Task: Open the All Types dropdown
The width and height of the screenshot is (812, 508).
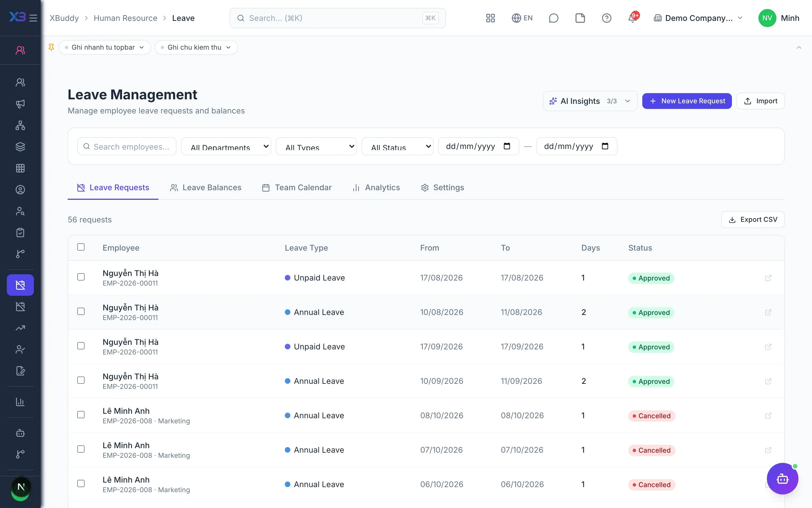Action: point(316,146)
